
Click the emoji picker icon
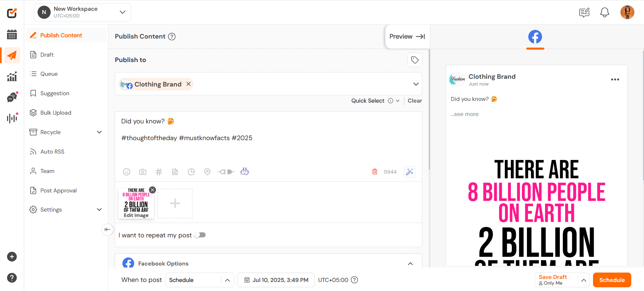[x=126, y=172]
